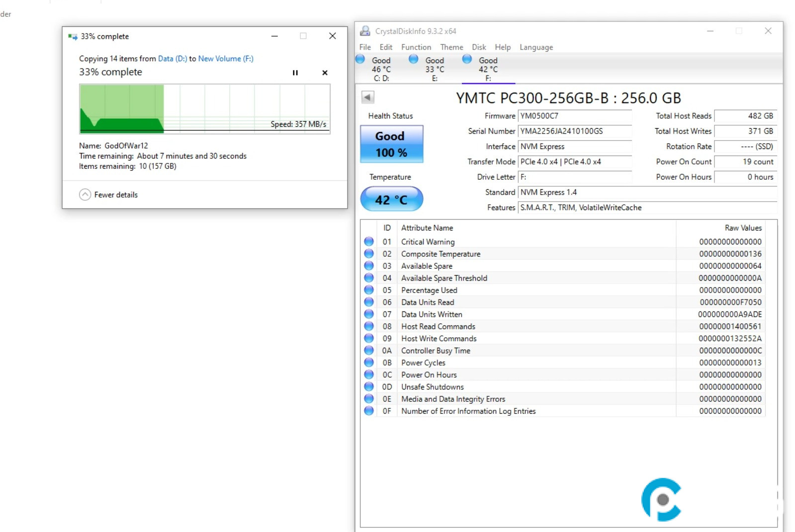Click the copy dialog title bar icon

[x=73, y=36]
